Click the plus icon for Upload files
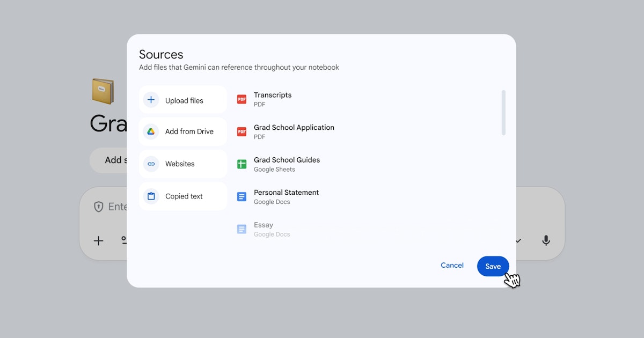 click(151, 100)
